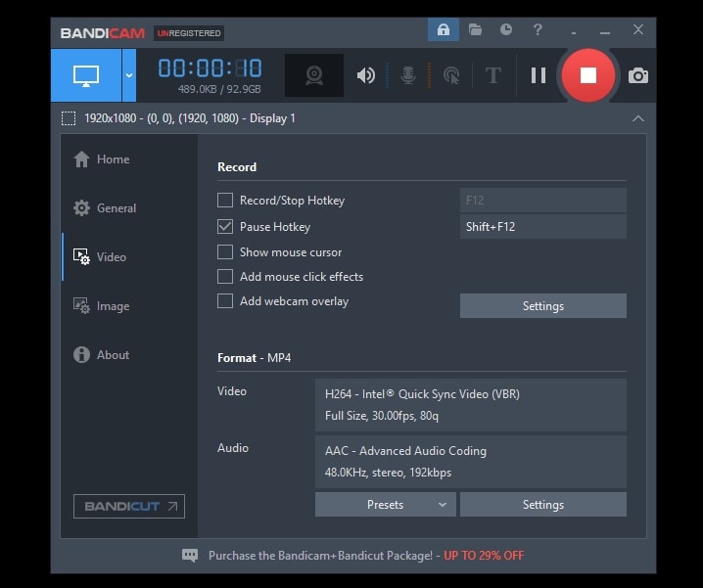The width and height of the screenshot is (703, 588).
Task: Click the recording timer display
Action: (210, 68)
